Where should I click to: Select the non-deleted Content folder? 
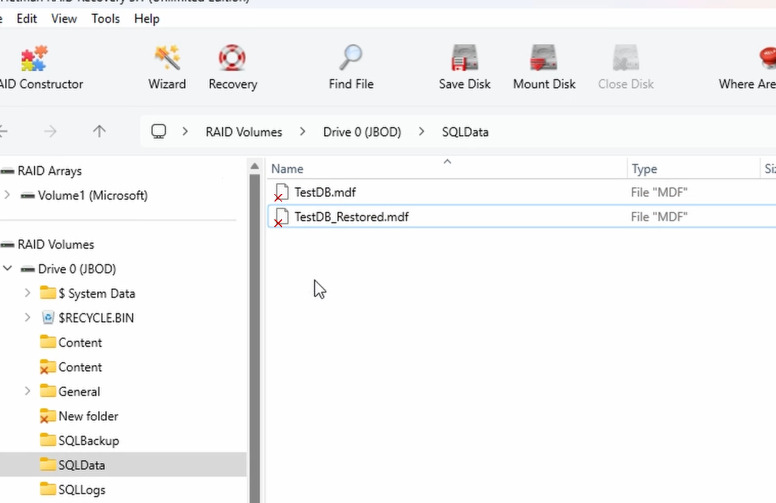pos(80,343)
